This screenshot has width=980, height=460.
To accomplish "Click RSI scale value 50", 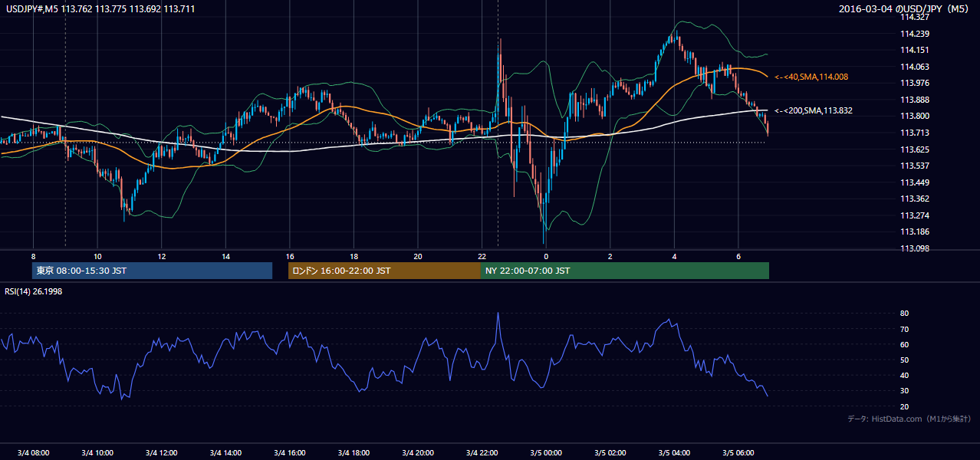I will [904, 360].
